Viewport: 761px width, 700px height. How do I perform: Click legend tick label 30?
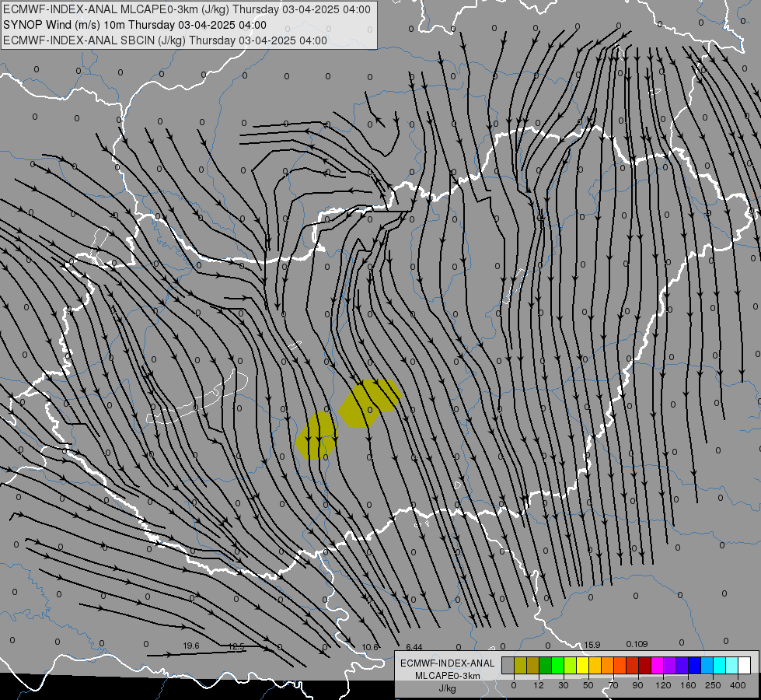[x=563, y=685]
